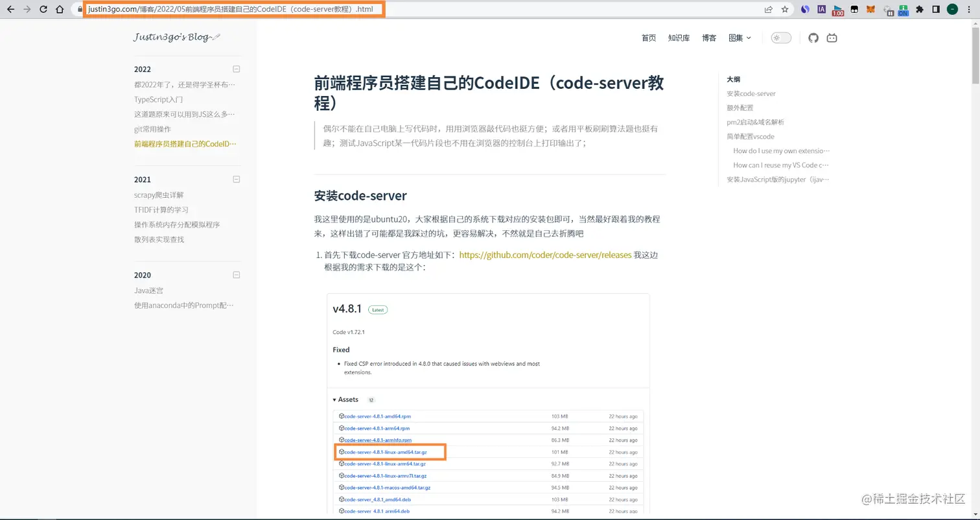Jump to outline section 简单配置vscode
980x520 pixels.
[751, 136]
